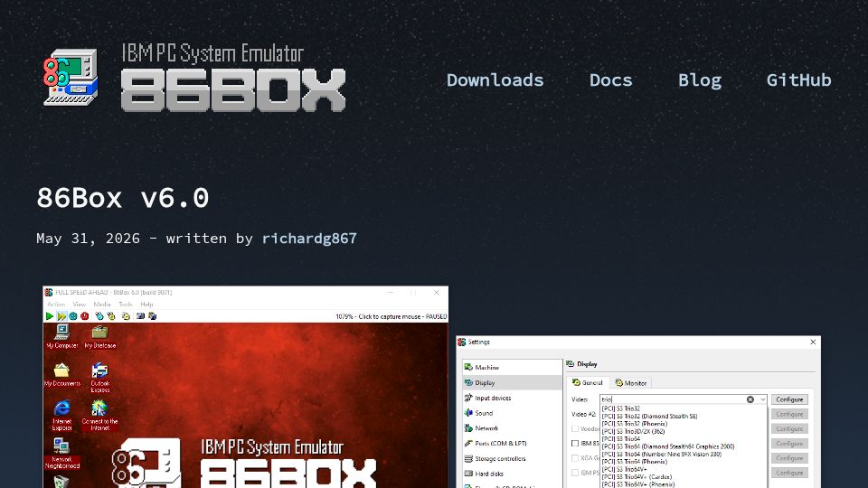Open the Downloads page link
868x488 pixels.
point(495,80)
